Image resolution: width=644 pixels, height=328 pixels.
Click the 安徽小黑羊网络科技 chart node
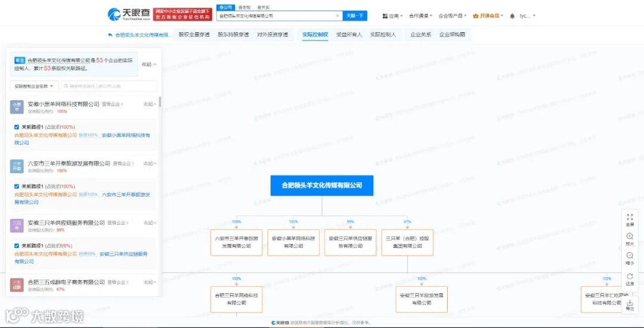tap(293, 242)
